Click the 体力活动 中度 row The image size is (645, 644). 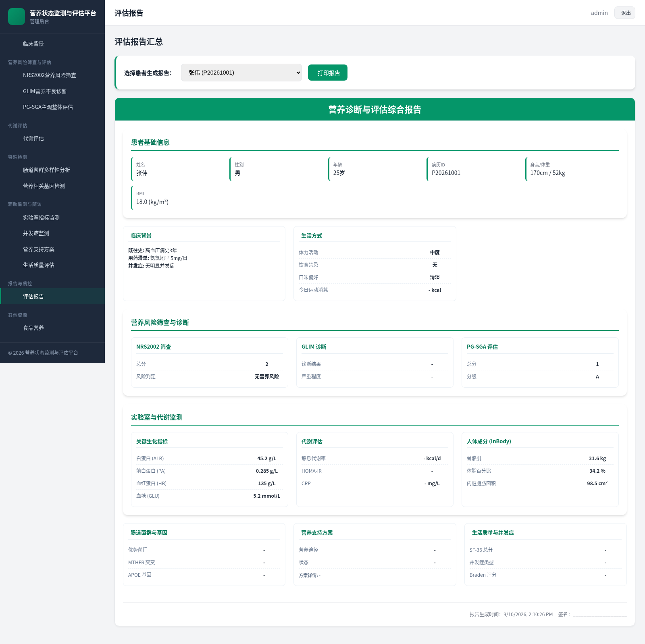[375, 252]
